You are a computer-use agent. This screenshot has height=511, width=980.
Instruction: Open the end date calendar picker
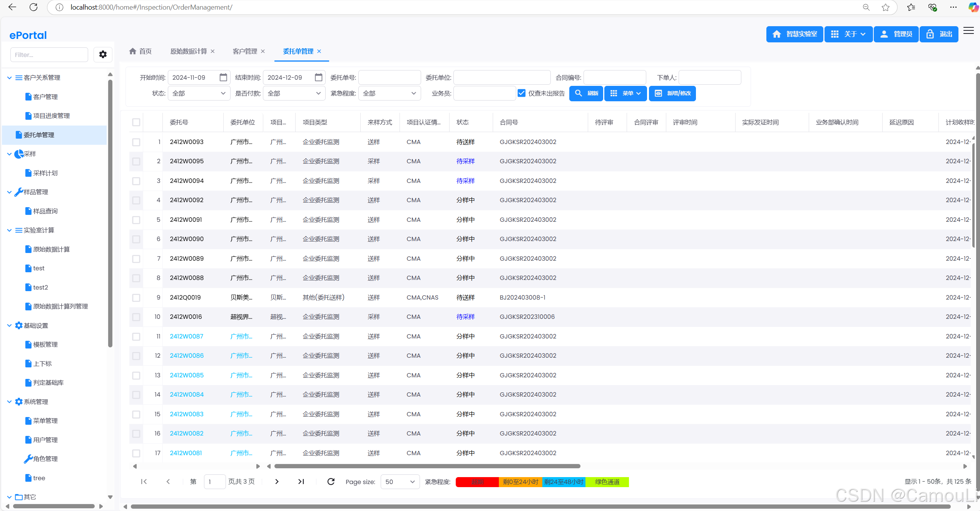(x=318, y=77)
